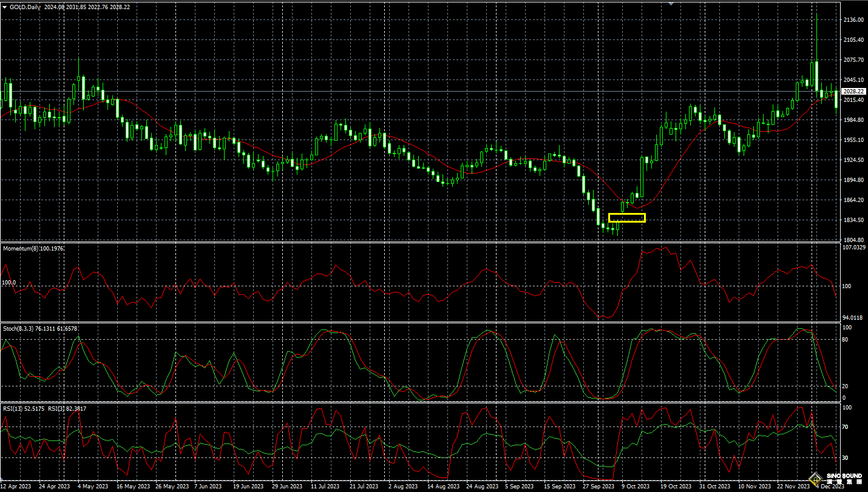Click the triangle arrow beside GOLD,Daily

coord(5,7)
